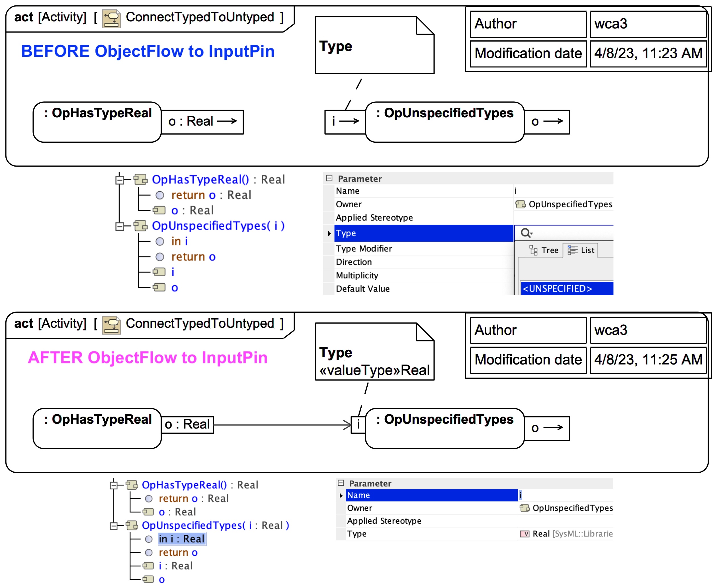719x588 pixels.
Task: Click pin icon beside 'i : Real'
Action: pos(148,566)
